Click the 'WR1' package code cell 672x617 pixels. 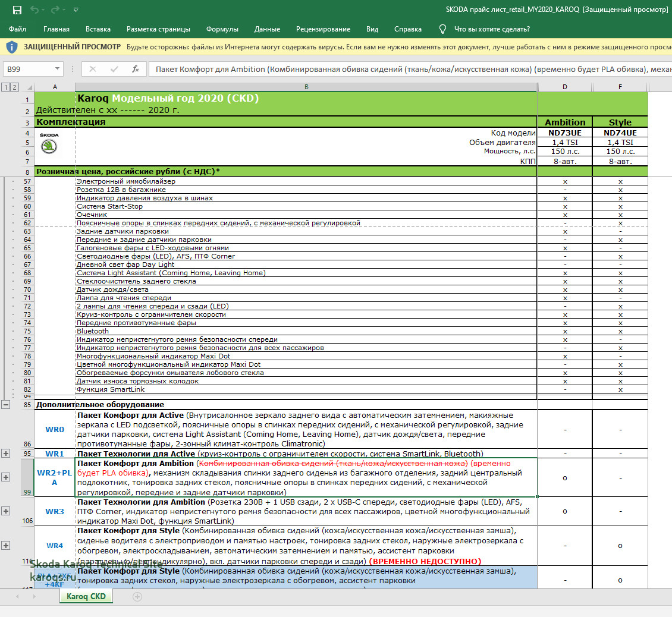(55, 454)
